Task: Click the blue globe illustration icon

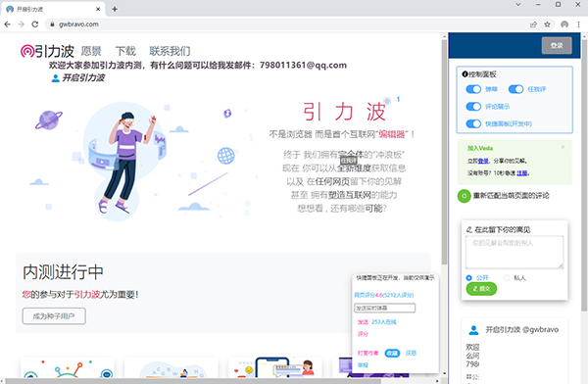Action: [x=226, y=156]
